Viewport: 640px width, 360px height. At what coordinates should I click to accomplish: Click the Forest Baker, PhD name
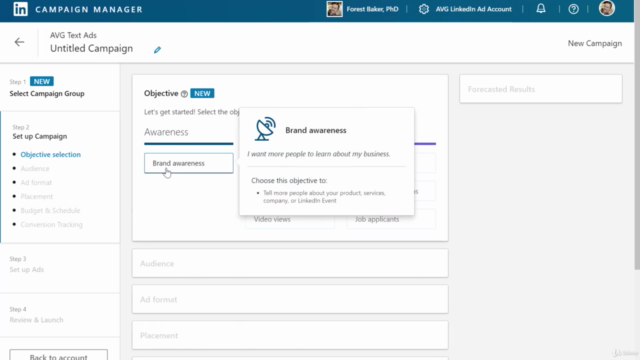click(372, 9)
